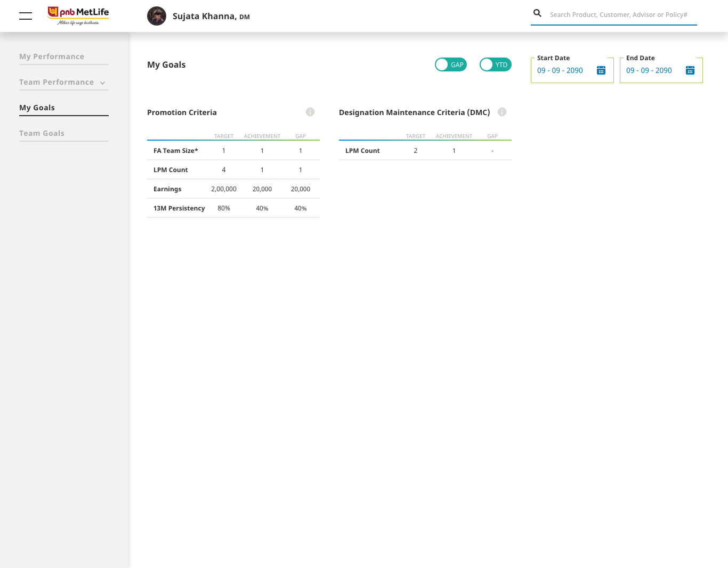Open the End Date calendar icon
Viewport: 728px width, 568px height.
(690, 70)
